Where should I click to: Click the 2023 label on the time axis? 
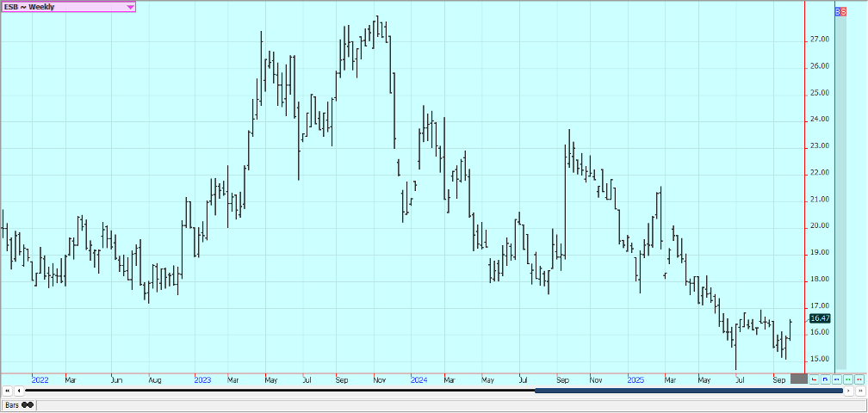tap(202, 379)
